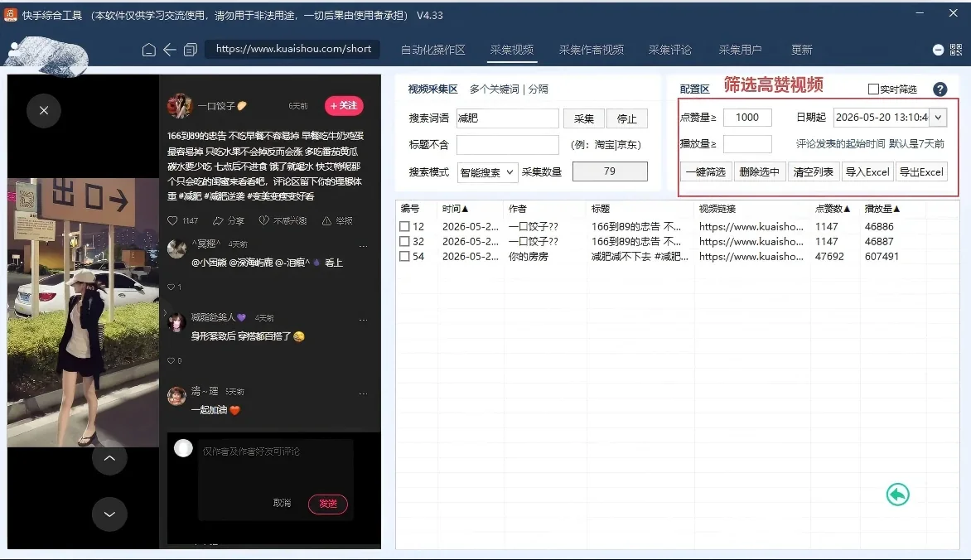The height and width of the screenshot is (560, 971).
Task: Click the 导入Excel button
Action: pos(867,171)
